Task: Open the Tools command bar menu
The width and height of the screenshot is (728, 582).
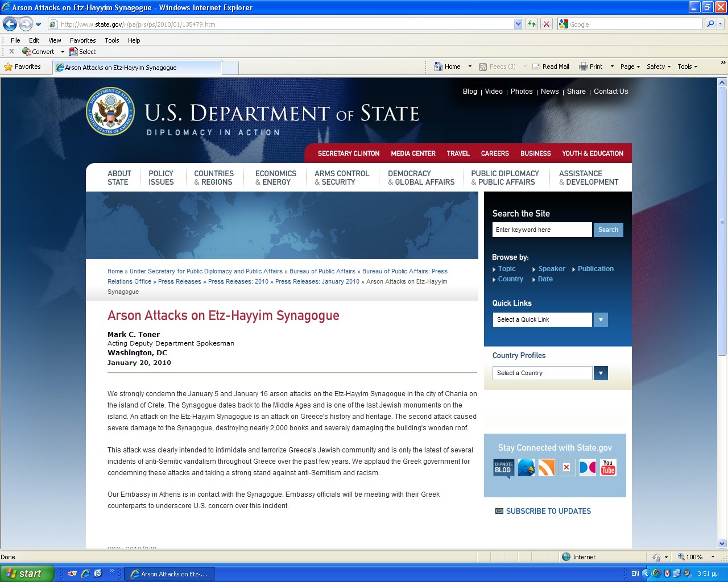Action: [688, 66]
